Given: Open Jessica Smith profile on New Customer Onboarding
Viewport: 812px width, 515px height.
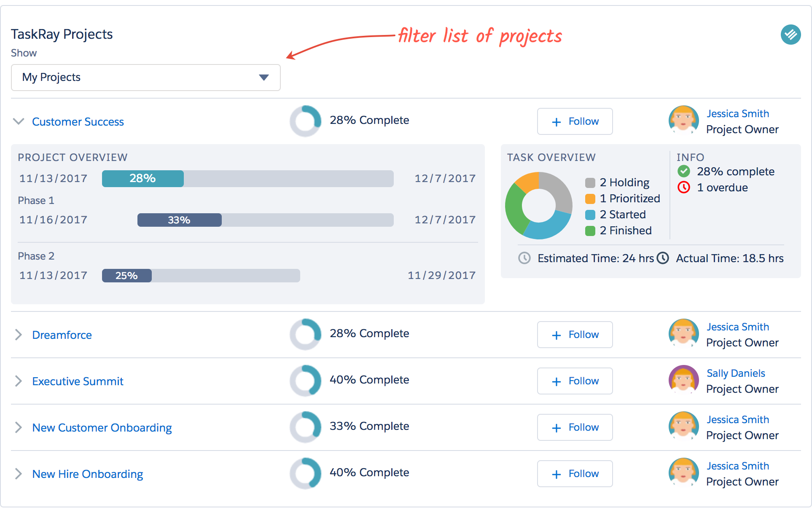Looking at the screenshot, I should point(738,420).
